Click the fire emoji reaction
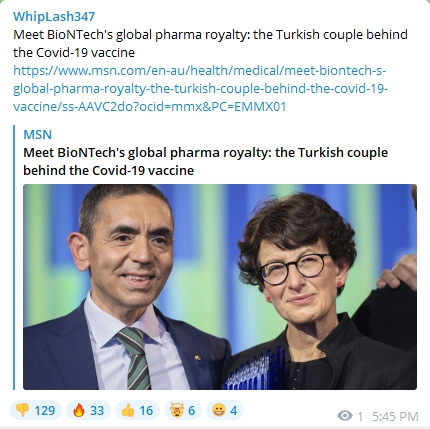This screenshot has height=429, width=430. 88,410
